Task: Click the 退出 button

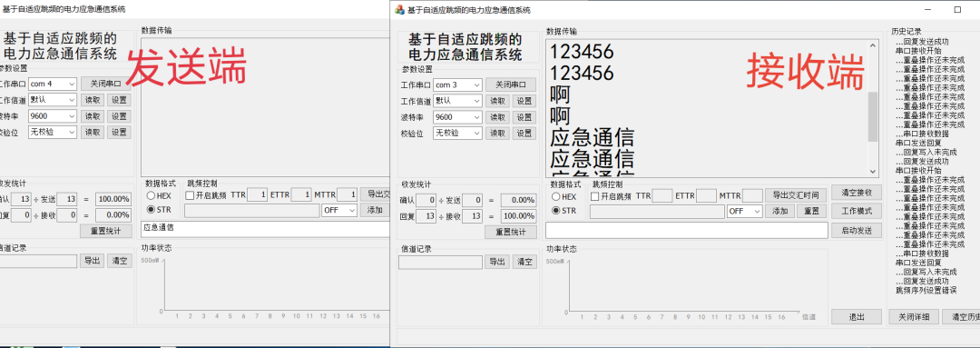Action: coord(857,317)
